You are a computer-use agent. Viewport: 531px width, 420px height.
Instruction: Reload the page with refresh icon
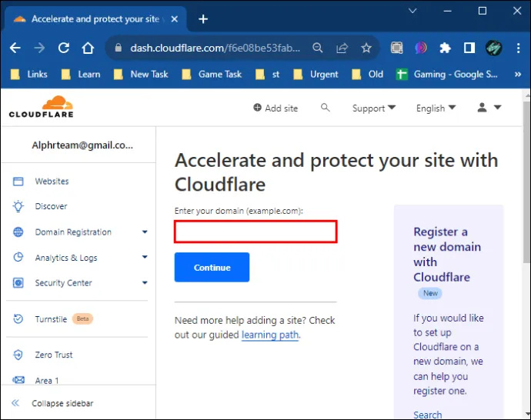[64, 48]
